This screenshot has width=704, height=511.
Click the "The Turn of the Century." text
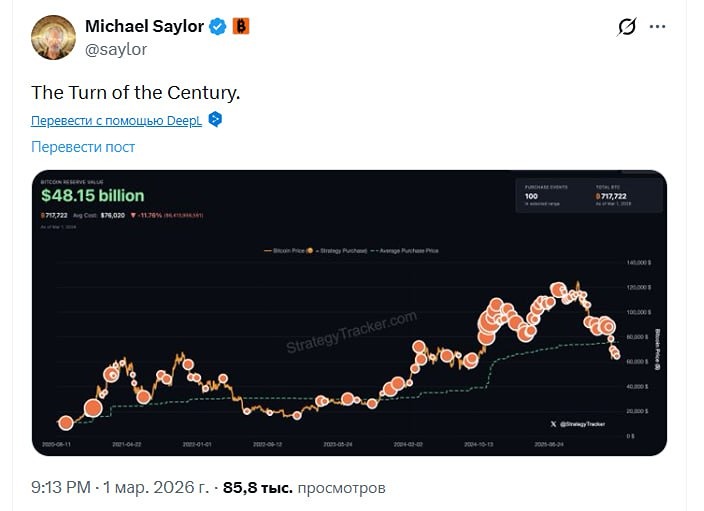[x=136, y=93]
